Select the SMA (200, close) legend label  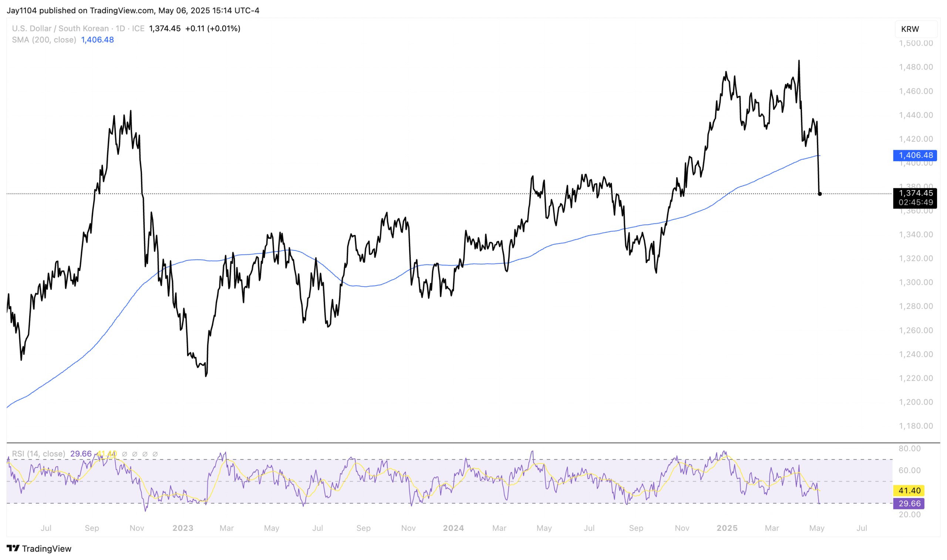[x=44, y=40]
